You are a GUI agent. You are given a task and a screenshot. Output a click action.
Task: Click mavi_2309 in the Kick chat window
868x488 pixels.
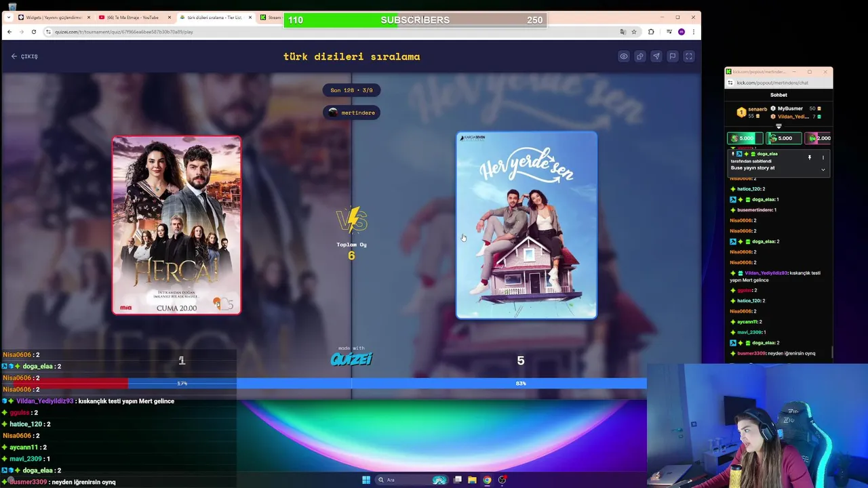click(x=749, y=332)
